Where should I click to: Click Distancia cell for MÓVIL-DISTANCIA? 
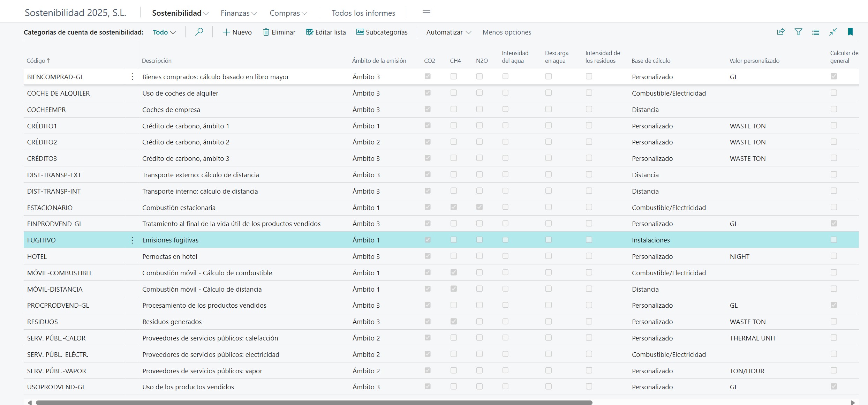click(645, 289)
